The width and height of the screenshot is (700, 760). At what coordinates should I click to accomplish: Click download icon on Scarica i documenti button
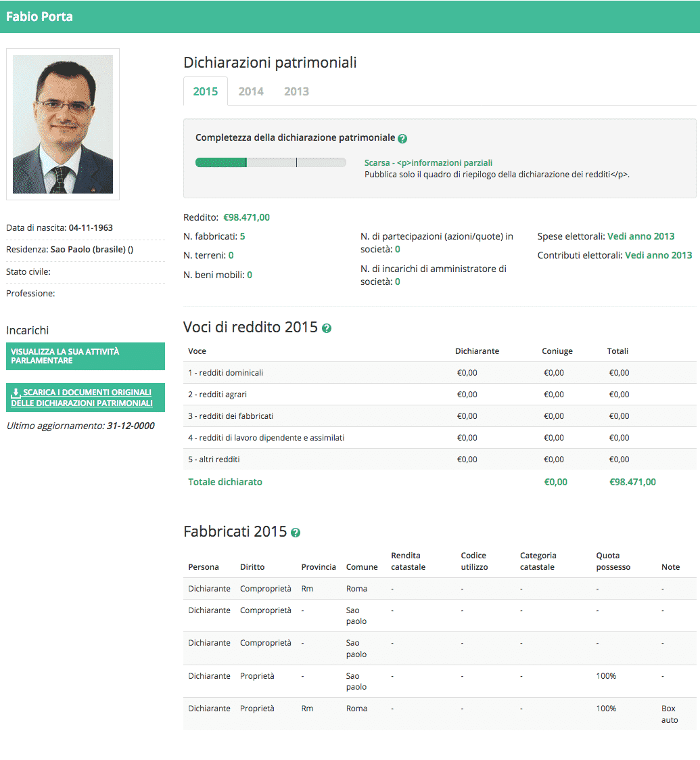click(x=16, y=393)
